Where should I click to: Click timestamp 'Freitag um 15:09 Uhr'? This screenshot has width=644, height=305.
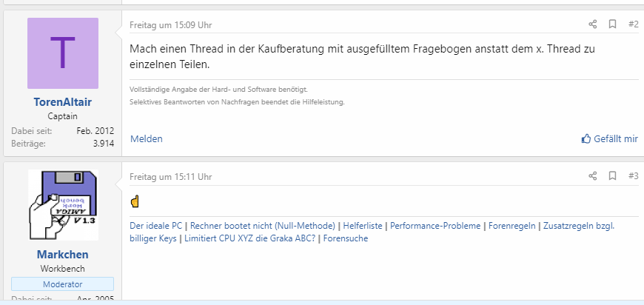[170, 24]
